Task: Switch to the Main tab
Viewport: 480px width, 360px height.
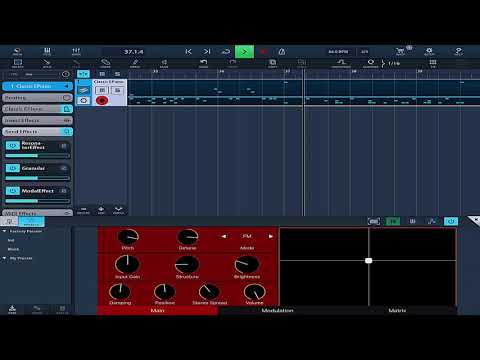Action: click(157, 311)
